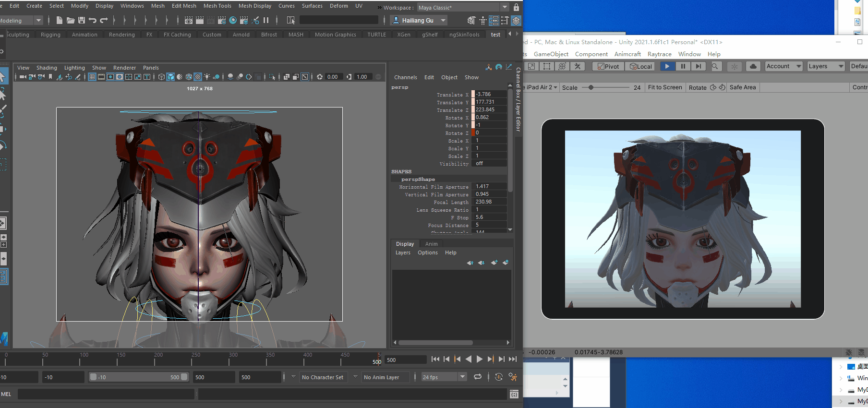Screen dimensions: 868x408
Task: Click the Undo arrow in Maya toolbar
Action: tap(93, 20)
